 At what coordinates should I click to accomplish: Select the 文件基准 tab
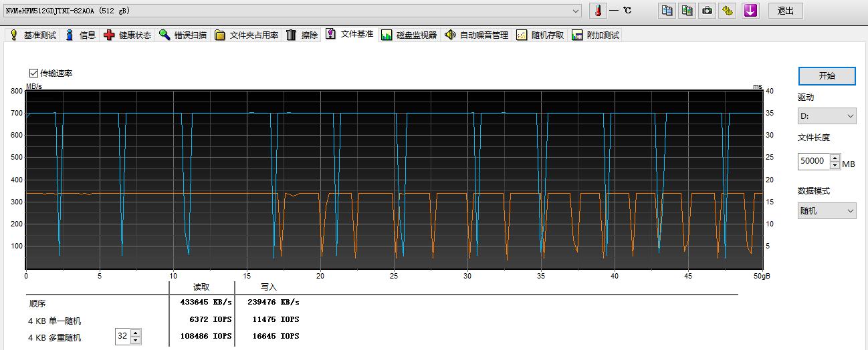click(350, 34)
